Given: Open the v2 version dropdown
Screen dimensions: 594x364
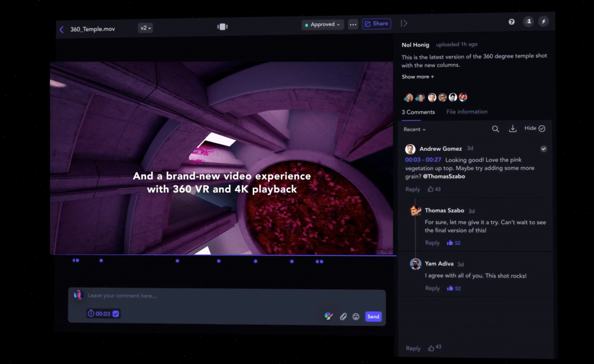Looking at the screenshot, I should tap(145, 28).
